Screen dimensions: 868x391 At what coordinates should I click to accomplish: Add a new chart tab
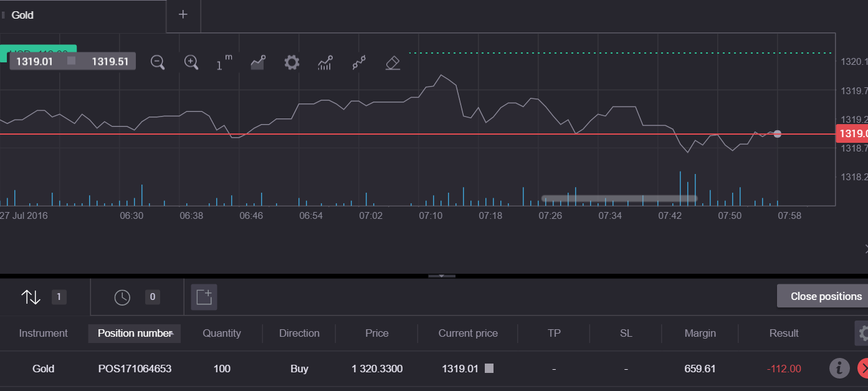coord(183,15)
